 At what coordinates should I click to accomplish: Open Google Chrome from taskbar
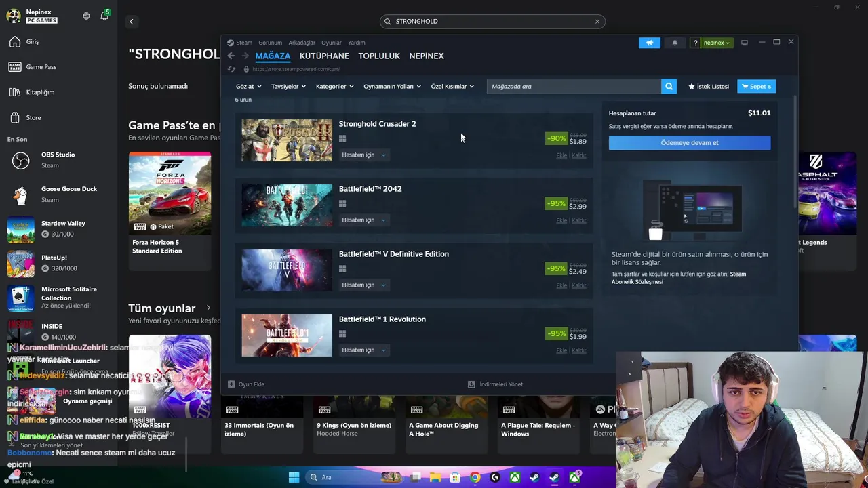[475, 477]
